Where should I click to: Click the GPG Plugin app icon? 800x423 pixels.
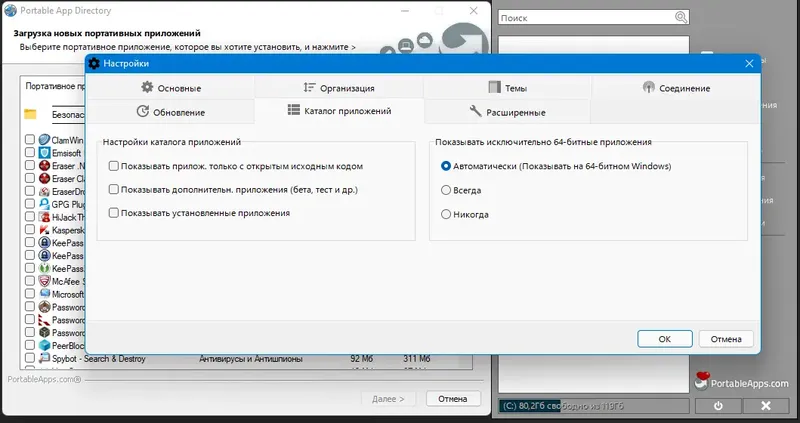point(44,204)
